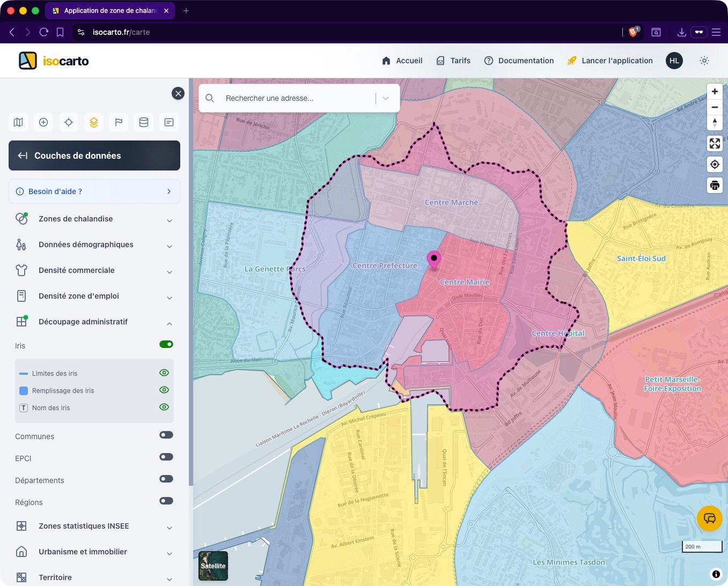Image resolution: width=728 pixels, height=586 pixels.
Task: Select the flag icon in sidebar toolbar
Action: point(119,122)
